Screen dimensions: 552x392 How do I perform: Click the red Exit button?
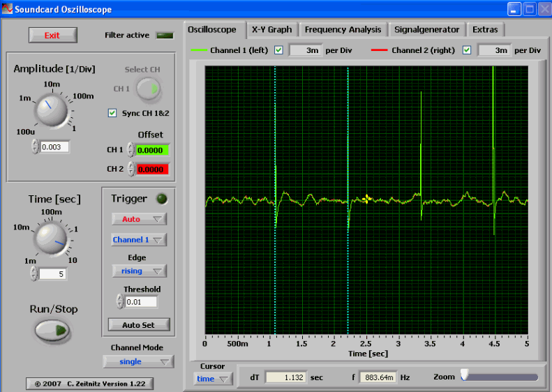[x=53, y=35]
